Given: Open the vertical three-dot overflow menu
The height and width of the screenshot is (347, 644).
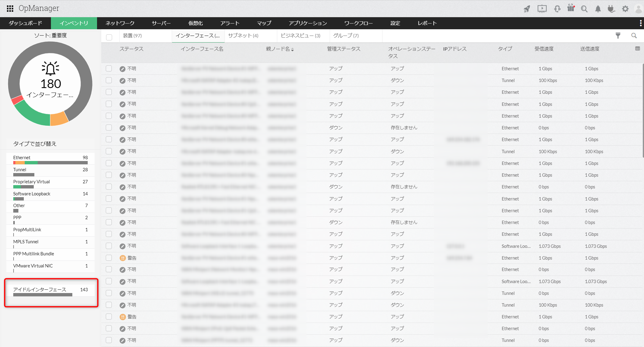Looking at the screenshot, I should 640,23.
